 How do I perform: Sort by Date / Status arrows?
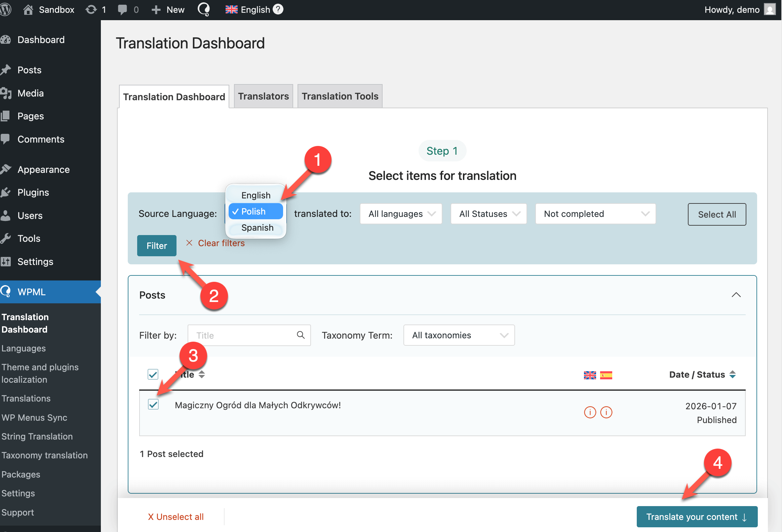tap(732, 374)
